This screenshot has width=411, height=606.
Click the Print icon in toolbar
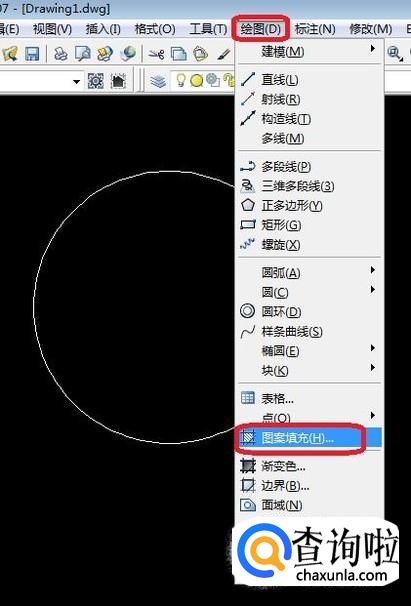coord(60,54)
